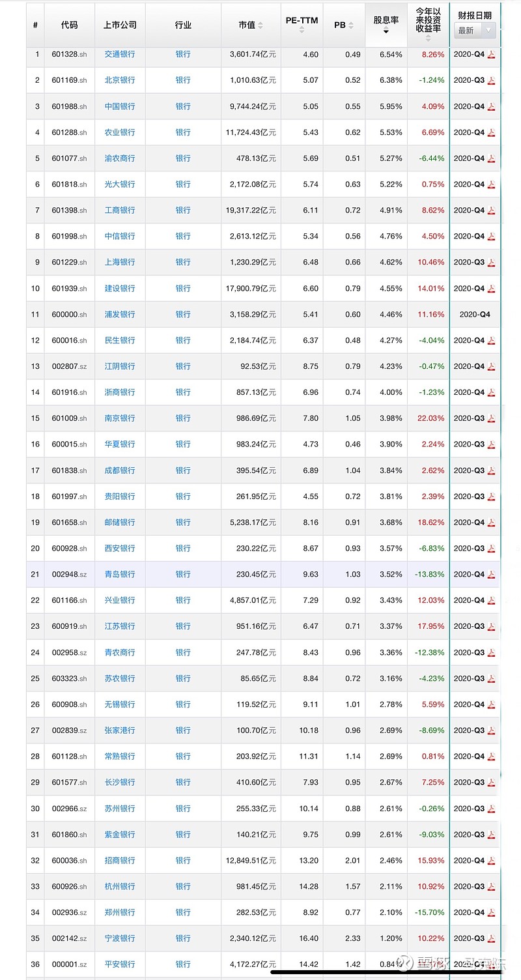Open PDF report icon for 光大银行 row
Screen dimensions: 521x980
click(492, 185)
